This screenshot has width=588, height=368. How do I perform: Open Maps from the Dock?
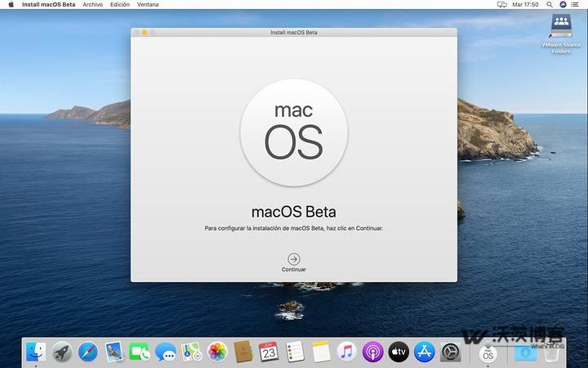coord(191,352)
